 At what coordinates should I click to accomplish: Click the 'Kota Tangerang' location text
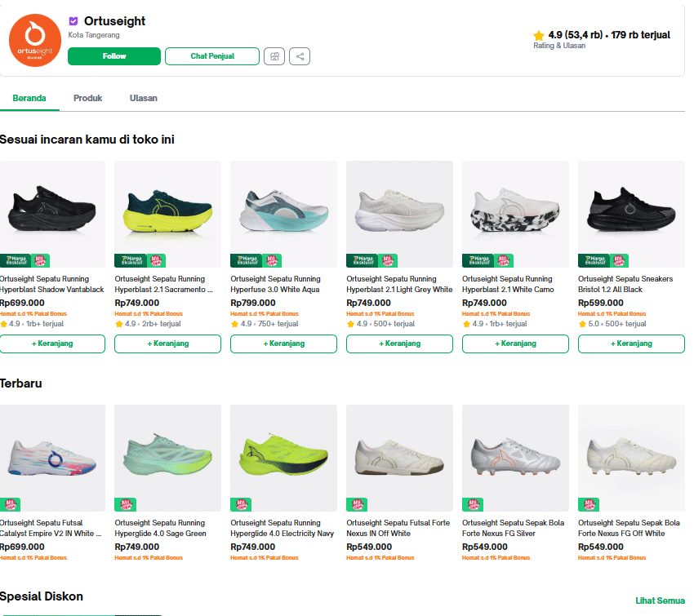[x=94, y=35]
